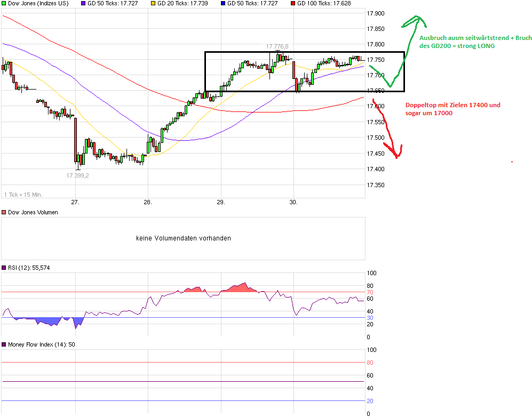Screen dimensions: 532x418
Task: Click 'keine Volumendaten vorhanden' message
Action: (183, 238)
